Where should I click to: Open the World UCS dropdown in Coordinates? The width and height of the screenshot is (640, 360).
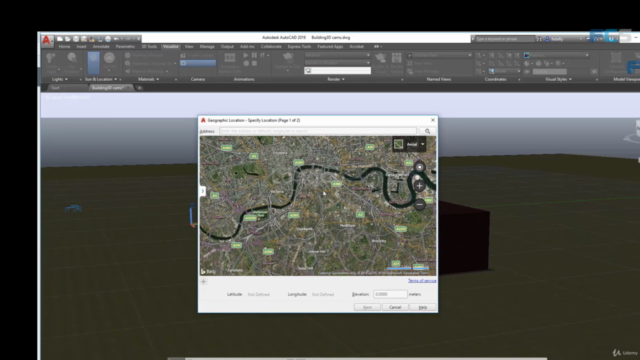(504, 71)
